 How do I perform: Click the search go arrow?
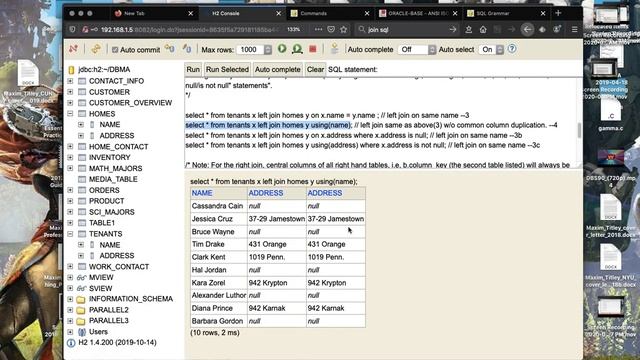(x=453, y=29)
